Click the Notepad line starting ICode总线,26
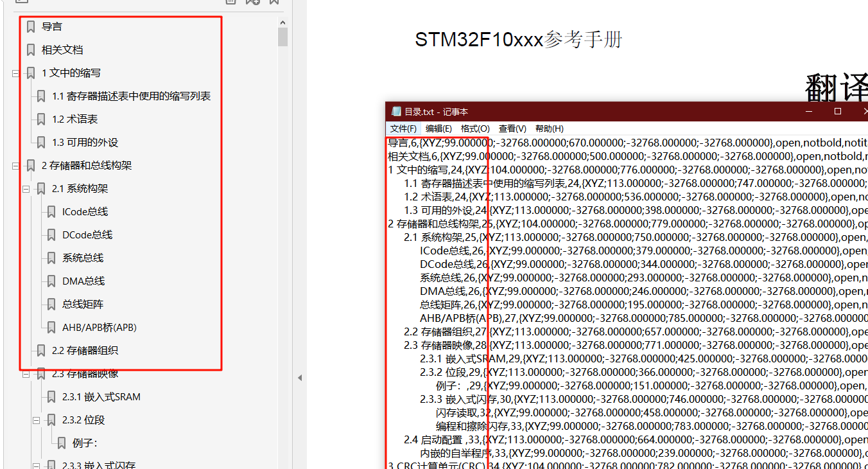This screenshot has height=469, width=868. pyautogui.click(x=643, y=251)
